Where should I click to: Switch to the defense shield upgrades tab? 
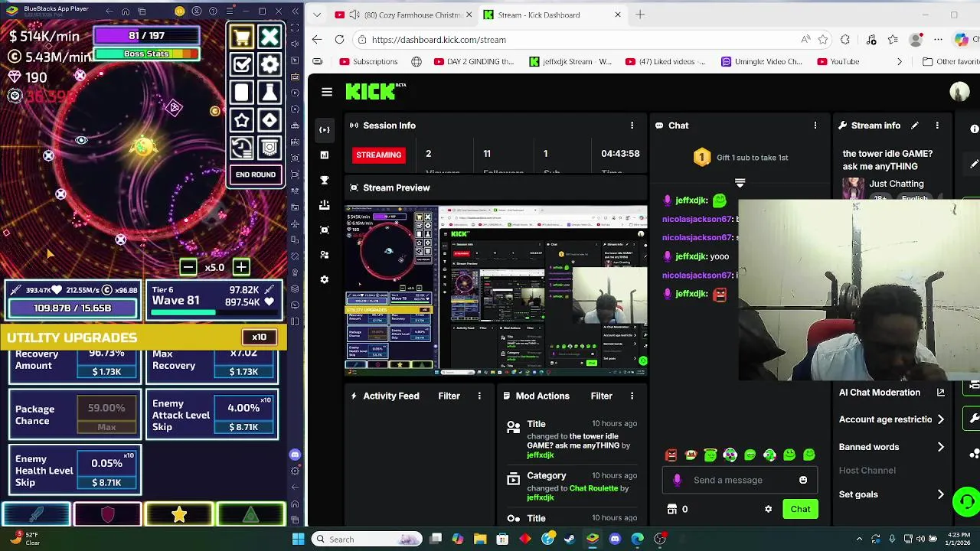point(108,515)
